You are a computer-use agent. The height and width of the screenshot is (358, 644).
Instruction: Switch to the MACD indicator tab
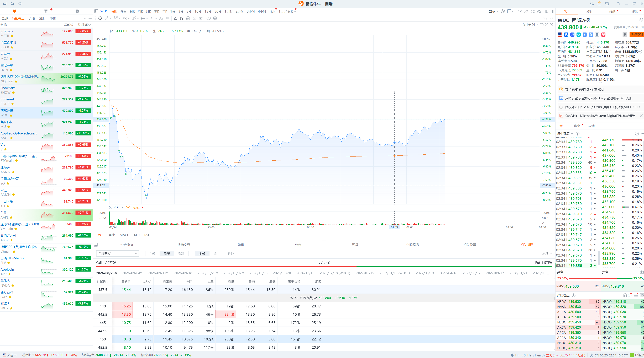click(124, 235)
